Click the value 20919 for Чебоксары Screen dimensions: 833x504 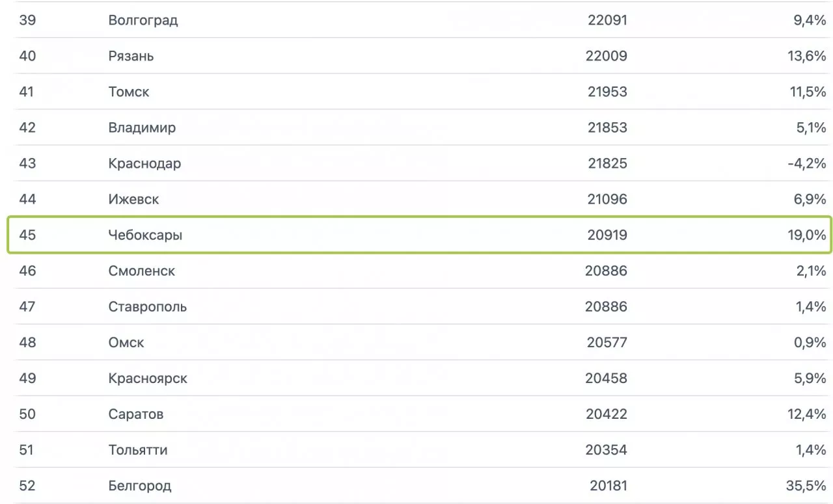(607, 235)
